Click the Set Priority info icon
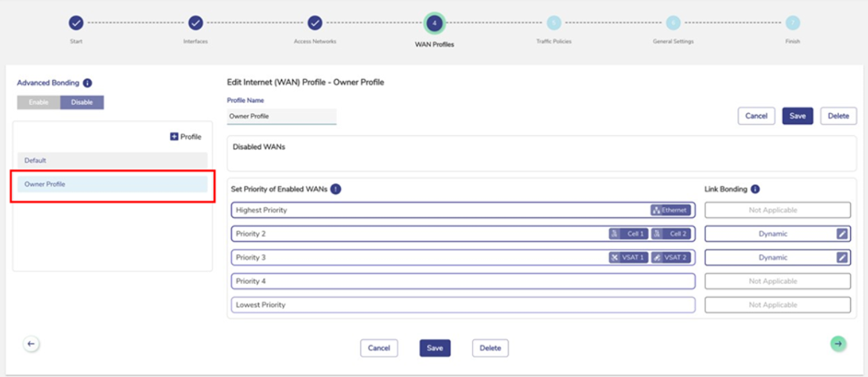This screenshot has width=868, height=377. (336, 189)
